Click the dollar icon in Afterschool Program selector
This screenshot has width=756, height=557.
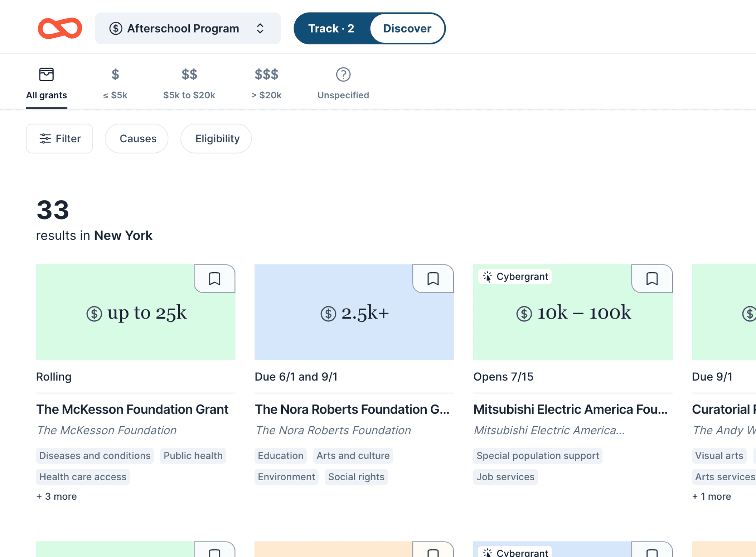116,28
